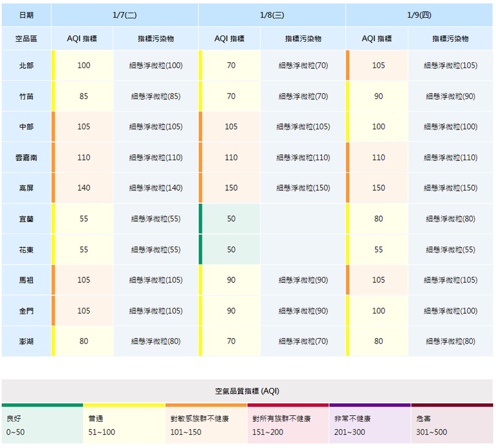The width and height of the screenshot is (496, 448).
Task: Click the 雲嘉南 row label
Action: tap(26, 158)
